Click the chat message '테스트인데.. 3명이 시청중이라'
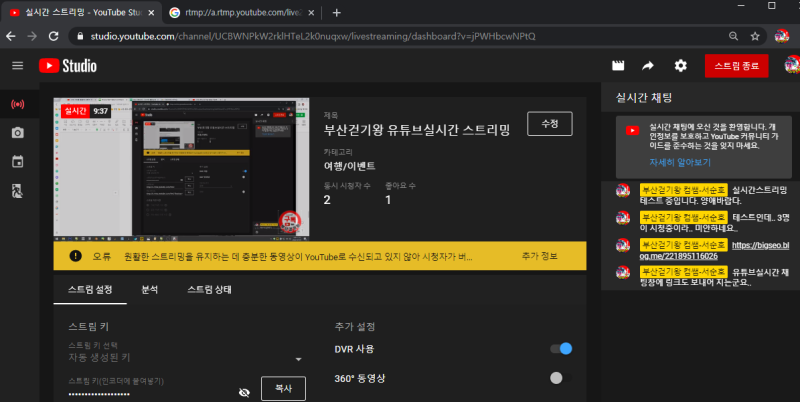Screen dimensions: 800x402 714,223
